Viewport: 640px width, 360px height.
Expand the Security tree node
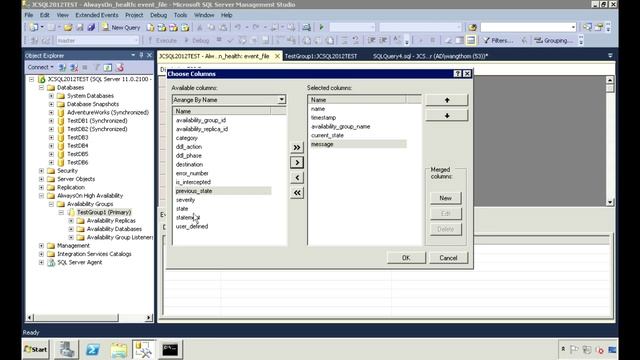click(41, 171)
